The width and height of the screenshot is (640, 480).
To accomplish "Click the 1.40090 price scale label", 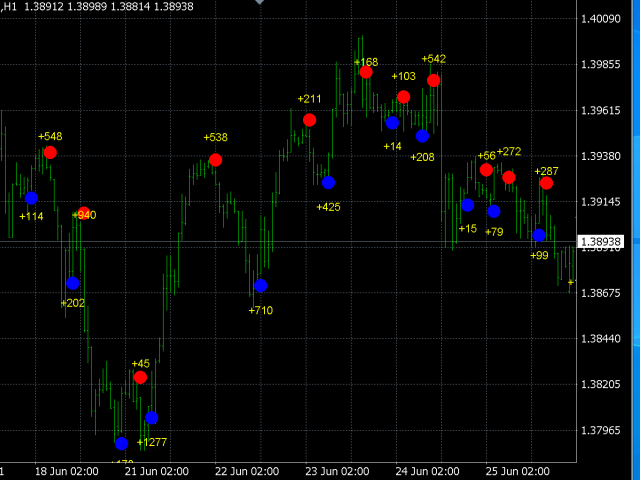I will pyautogui.click(x=600, y=19).
